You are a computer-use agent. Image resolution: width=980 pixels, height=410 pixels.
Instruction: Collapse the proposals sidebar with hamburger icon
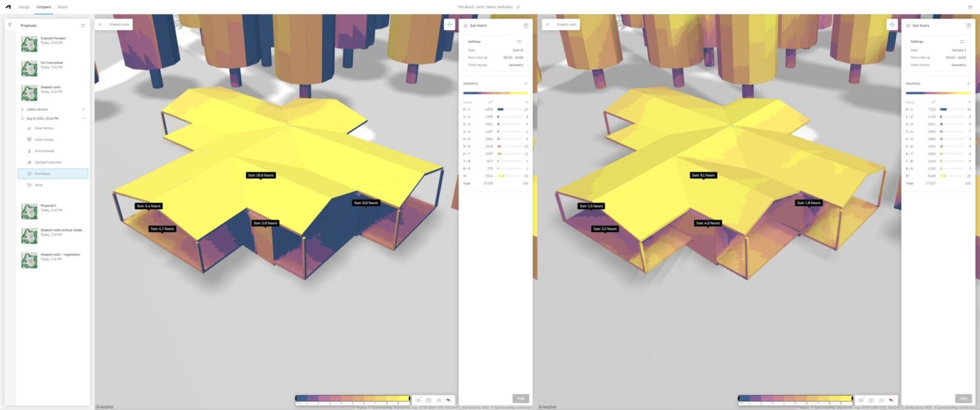click(10, 24)
